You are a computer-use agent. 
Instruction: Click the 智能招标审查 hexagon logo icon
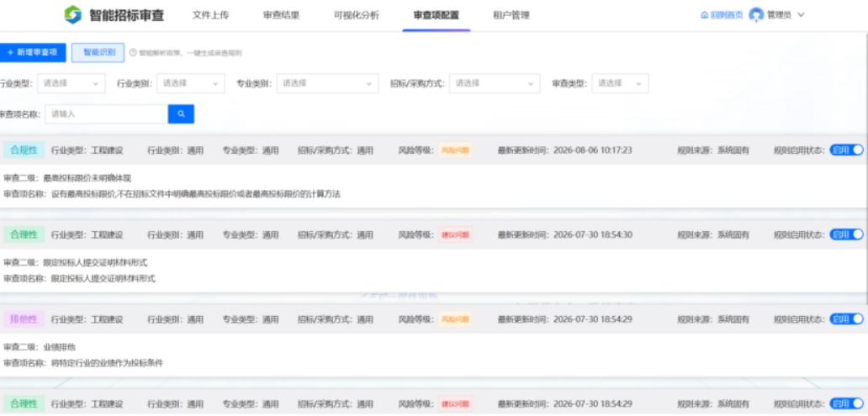(72, 15)
